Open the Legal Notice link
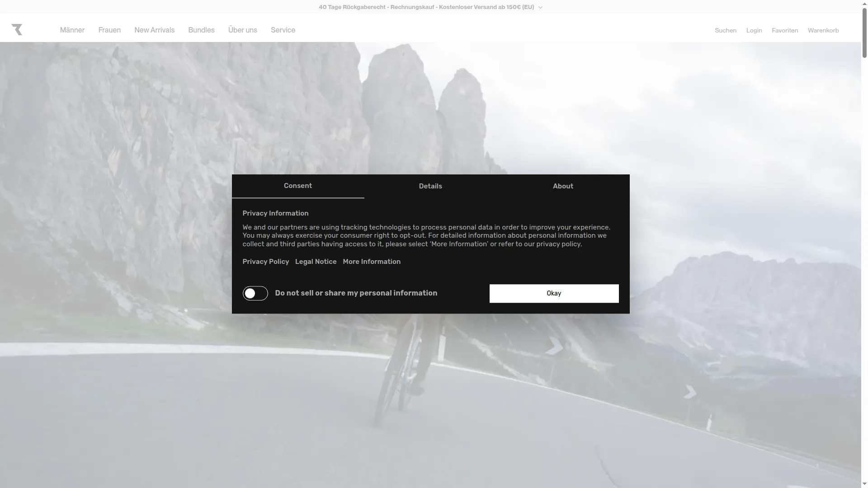Image resolution: width=868 pixels, height=488 pixels. click(316, 262)
